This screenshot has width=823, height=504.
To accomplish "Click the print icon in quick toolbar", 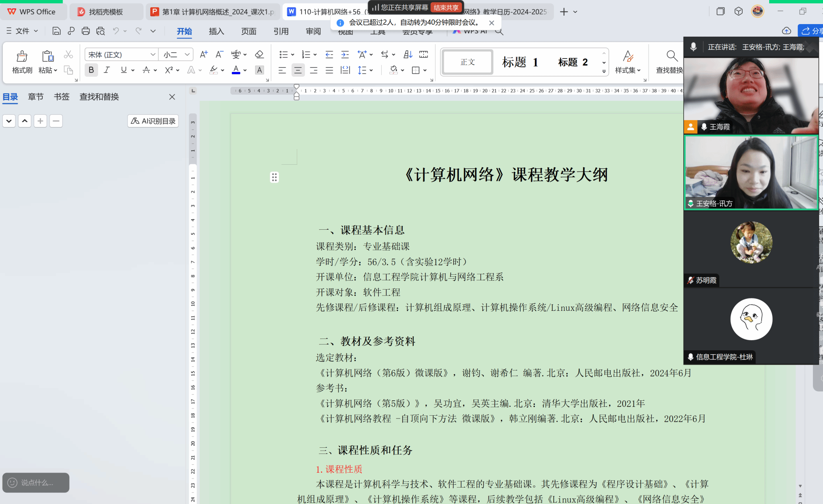I will 86,31.
